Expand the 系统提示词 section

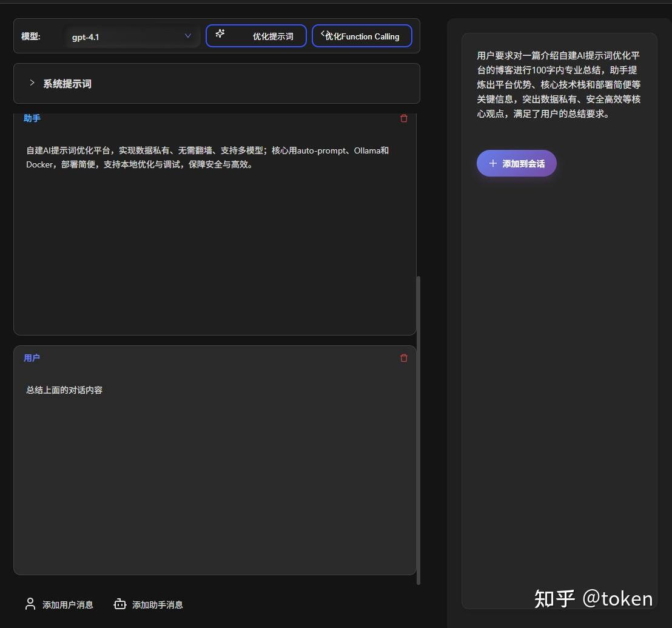67,83
